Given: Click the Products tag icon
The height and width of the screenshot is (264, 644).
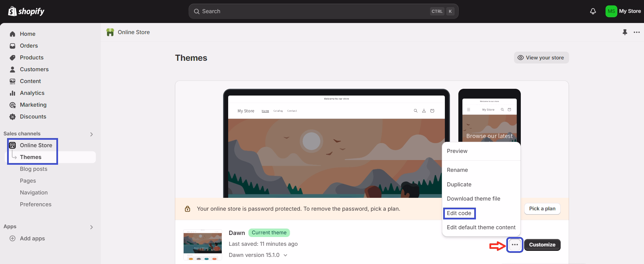Looking at the screenshot, I should click(12, 57).
